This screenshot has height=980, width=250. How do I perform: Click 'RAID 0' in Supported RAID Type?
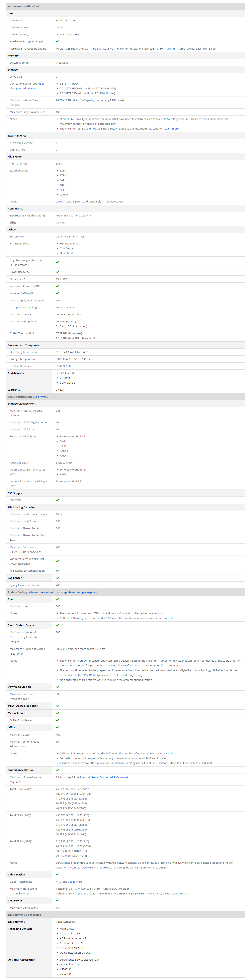click(64, 451)
